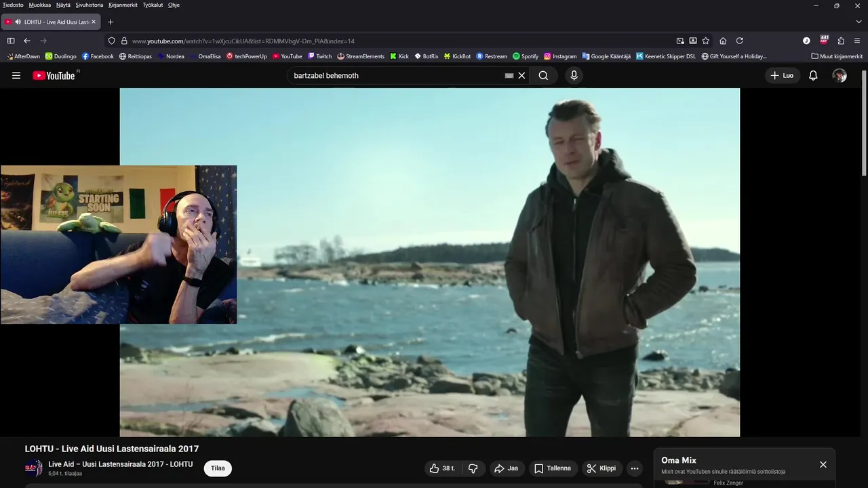Open the Näytä menu
This screenshot has width=868, height=488.
[x=63, y=5]
